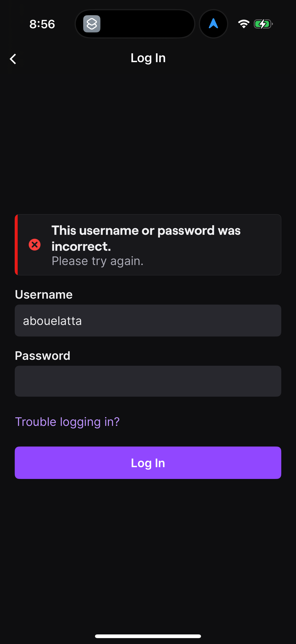Image resolution: width=296 pixels, height=644 pixels.
Task: Dismiss the incorrect password error banner
Action: tap(148, 244)
